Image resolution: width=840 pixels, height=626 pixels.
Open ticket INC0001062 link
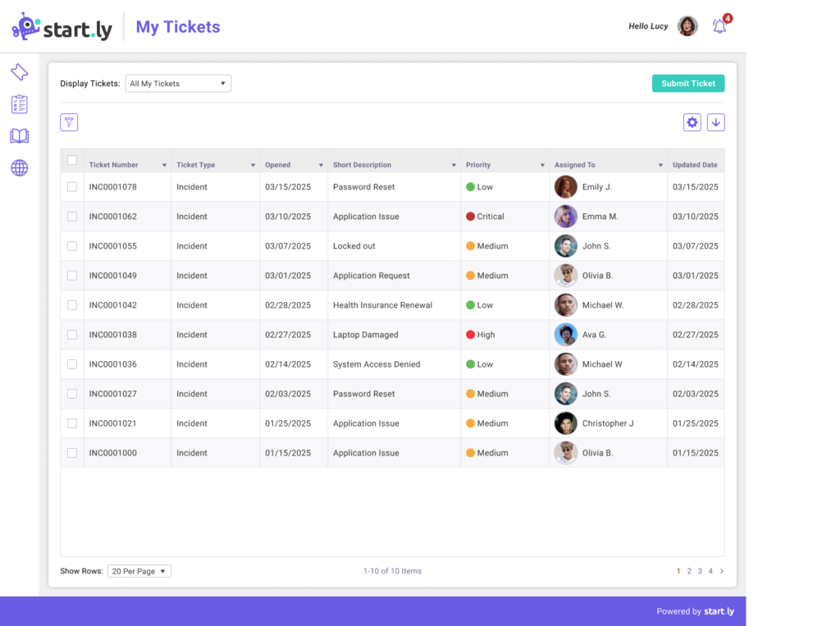point(113,217)
